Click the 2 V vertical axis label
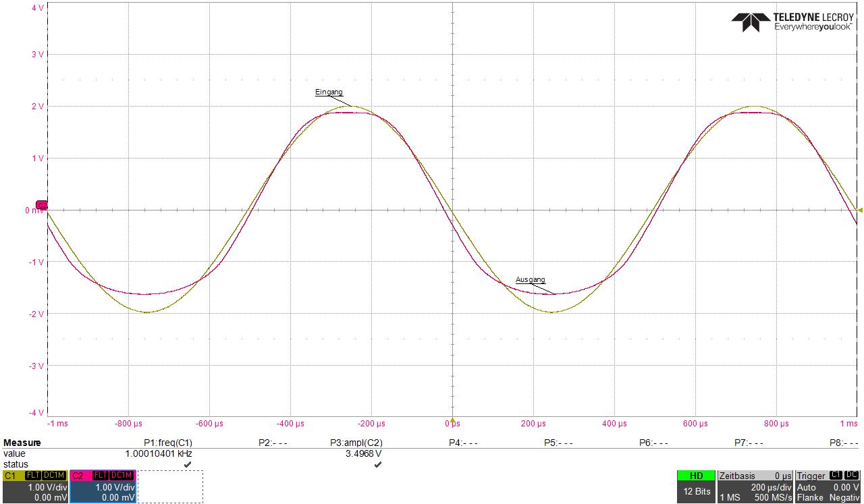 [x=37, y=107]
